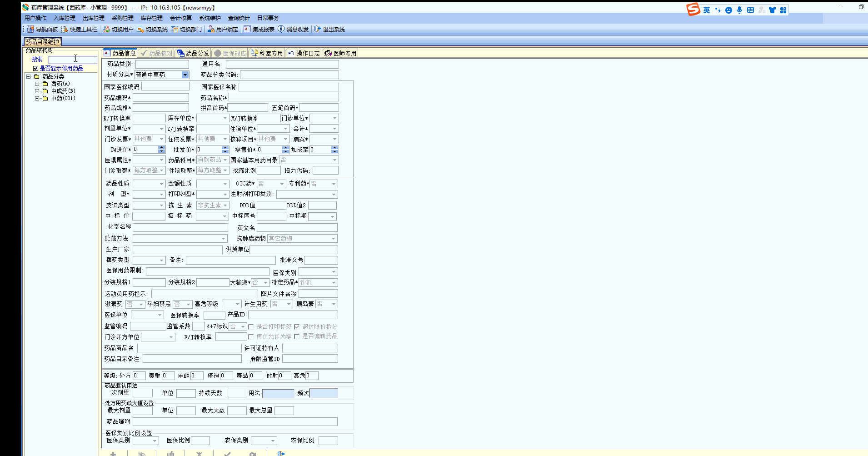This screenshot has width=868, height=456.
Task: Expand the 中药(C01) tree node
Action: [37, 98]
